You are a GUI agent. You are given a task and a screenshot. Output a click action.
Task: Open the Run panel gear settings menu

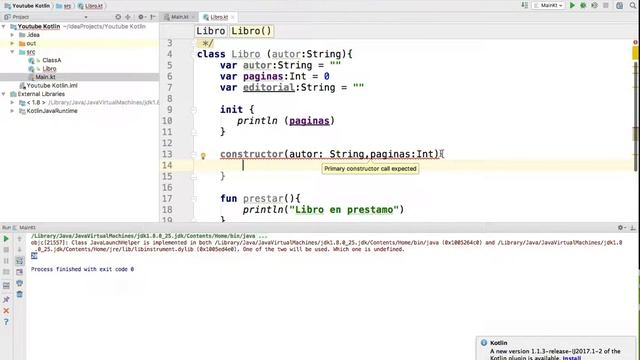coord(622,228)
